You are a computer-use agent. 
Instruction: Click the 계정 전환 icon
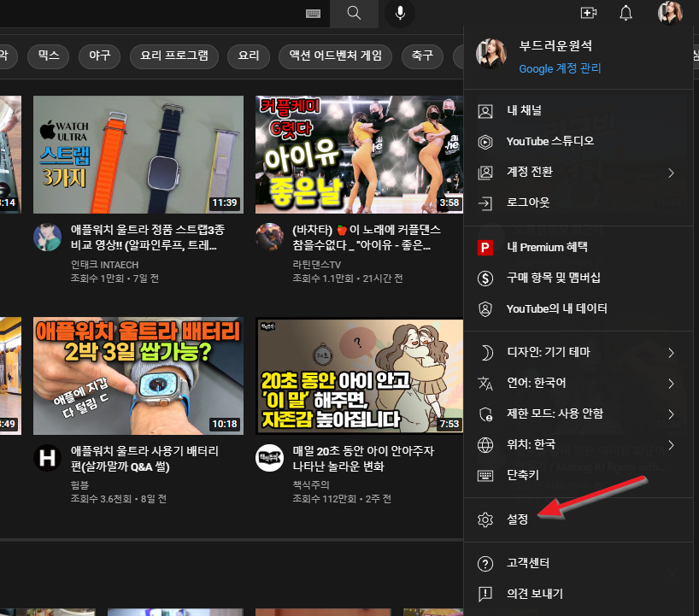(x=485, y=173)
